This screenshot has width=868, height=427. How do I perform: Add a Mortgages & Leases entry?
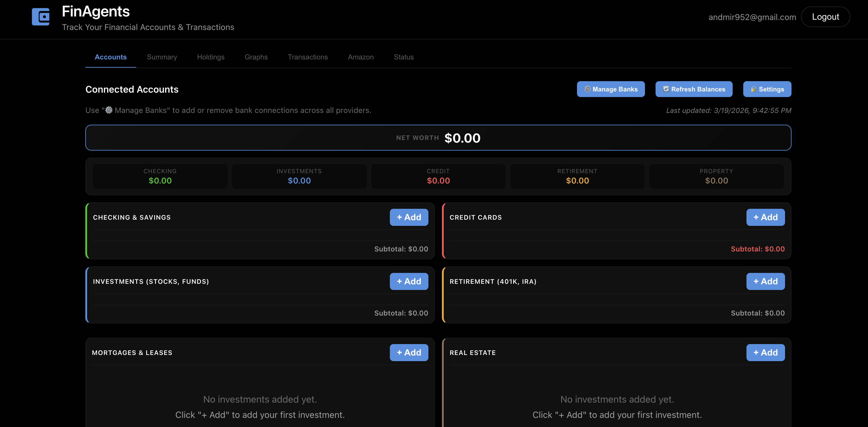click(409, 352)
